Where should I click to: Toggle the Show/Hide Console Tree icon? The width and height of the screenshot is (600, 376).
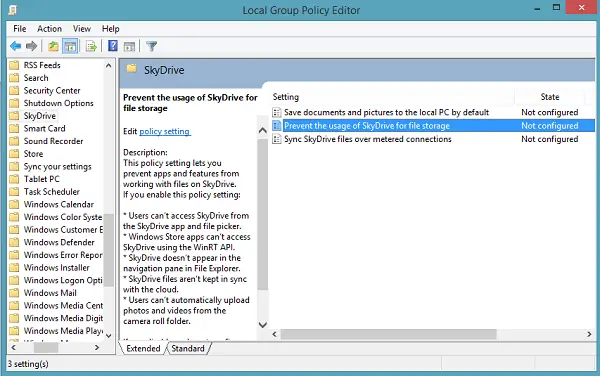coord(70,46)
